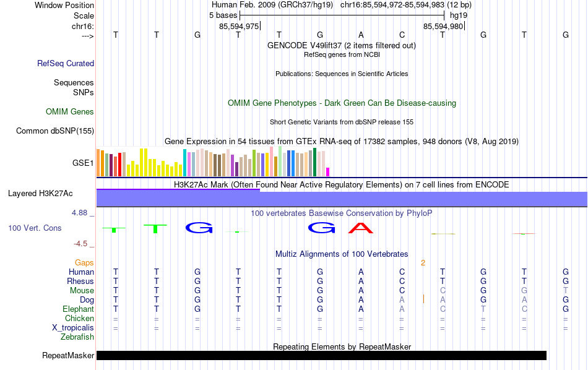
Task: Click position label 85,594,975
Action: pos(239,26)
